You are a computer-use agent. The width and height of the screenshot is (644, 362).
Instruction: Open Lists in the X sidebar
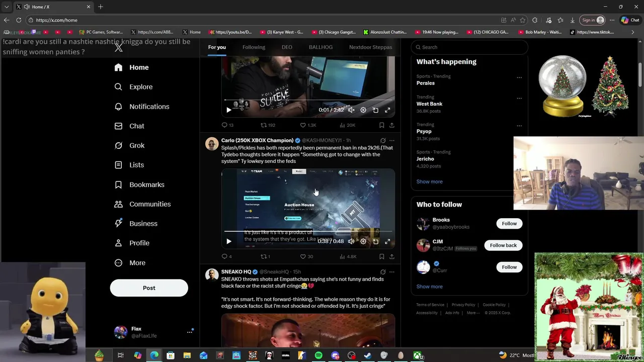(129, 165)
